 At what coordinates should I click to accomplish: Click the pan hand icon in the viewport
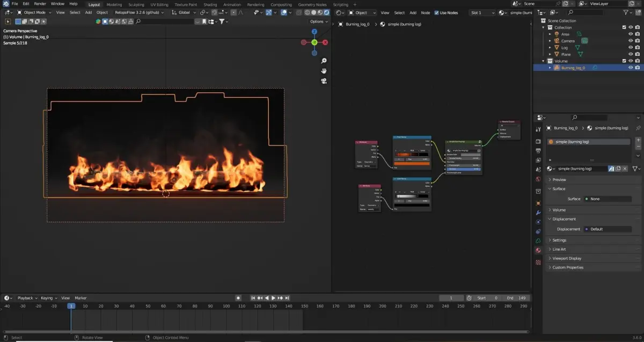click(x=324, y=71)
